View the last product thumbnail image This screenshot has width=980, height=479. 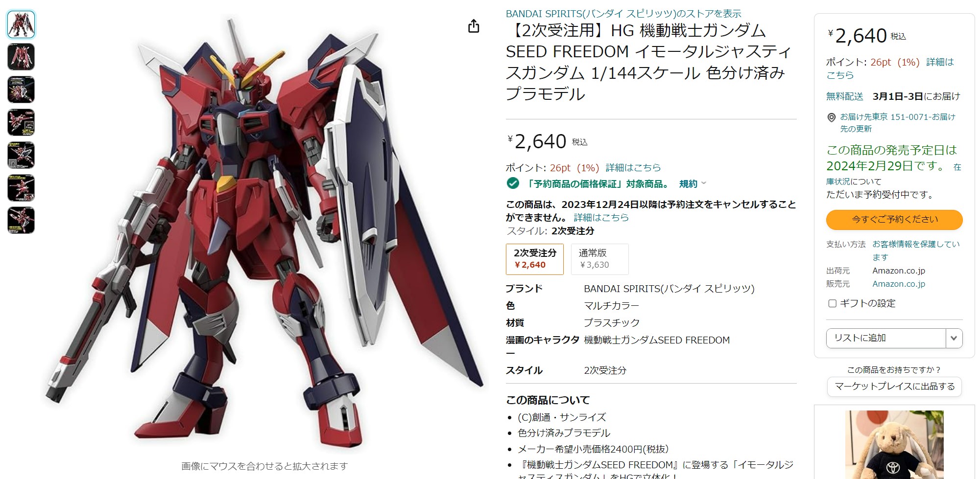(21, 220)
